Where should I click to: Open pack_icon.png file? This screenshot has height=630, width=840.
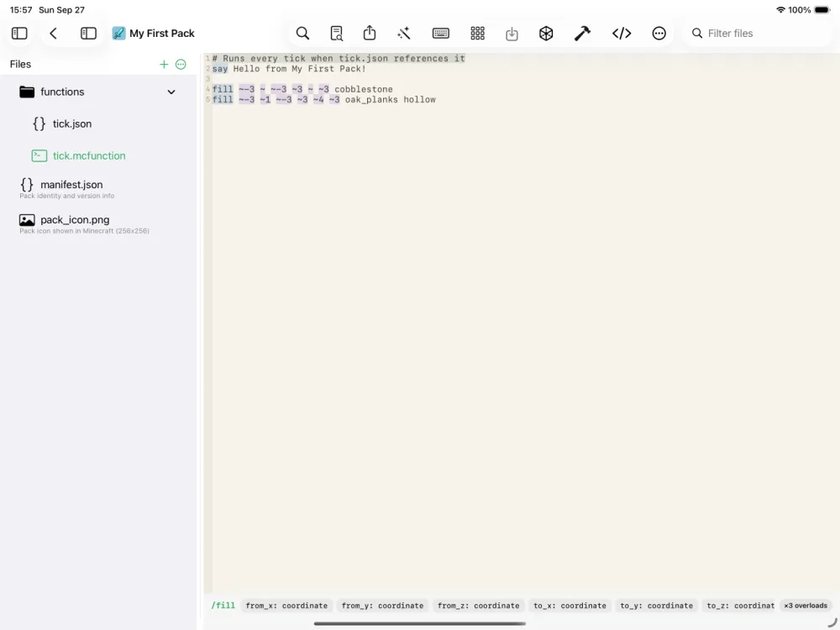75,219
